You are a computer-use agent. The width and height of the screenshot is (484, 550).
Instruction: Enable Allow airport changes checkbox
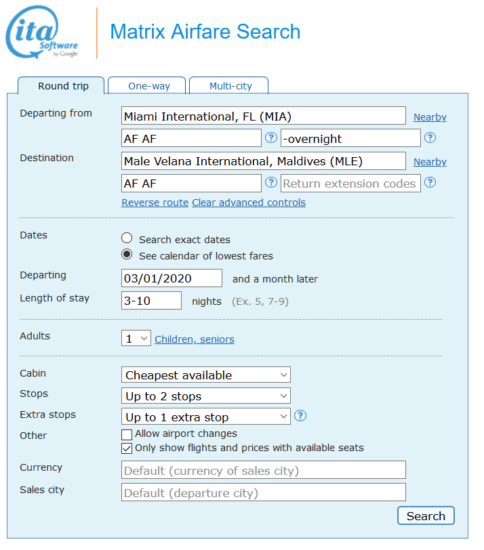point(127,434)
